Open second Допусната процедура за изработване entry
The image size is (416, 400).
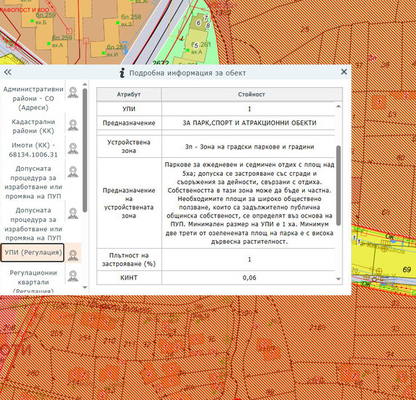tap(33, 224)
